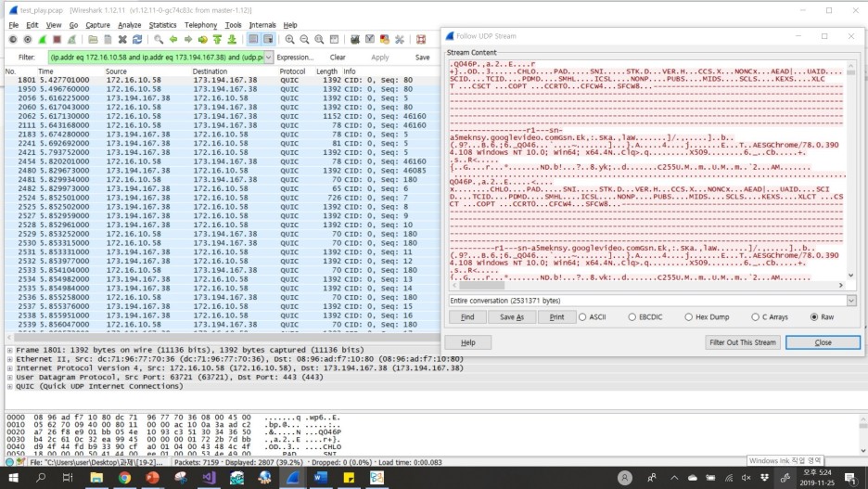Click Print button in stream dialog
Viewport: 868px width, 489px height.
(x=556, y=317)
